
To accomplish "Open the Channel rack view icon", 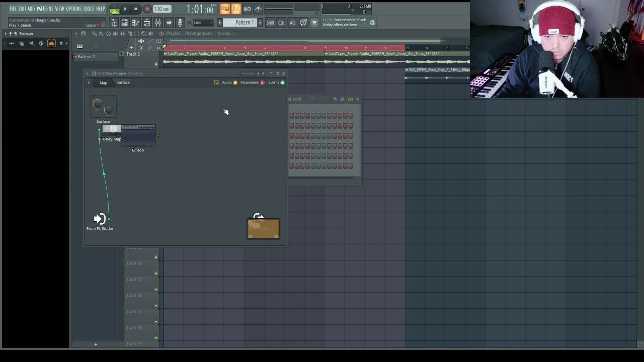I will pyautogui.click(x=125, y=23).
